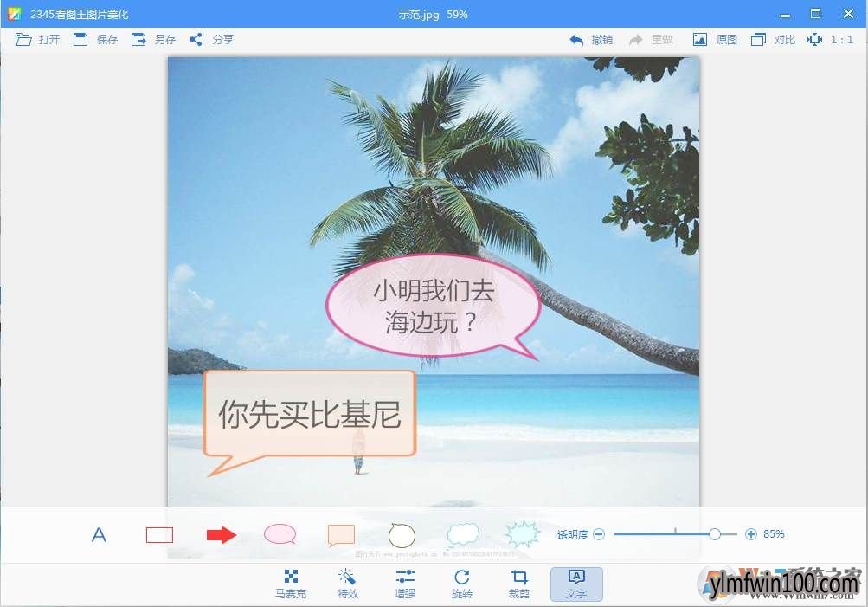Minimize the 2345看图王 window
The image size is (868, 607).
click(x=785, y=15)
